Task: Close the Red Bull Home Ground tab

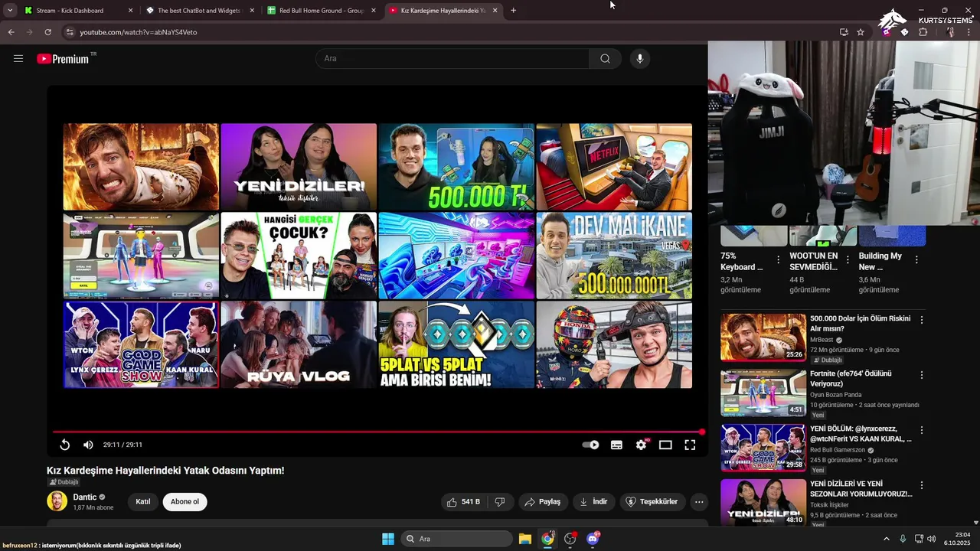Action: click(374, 11)
